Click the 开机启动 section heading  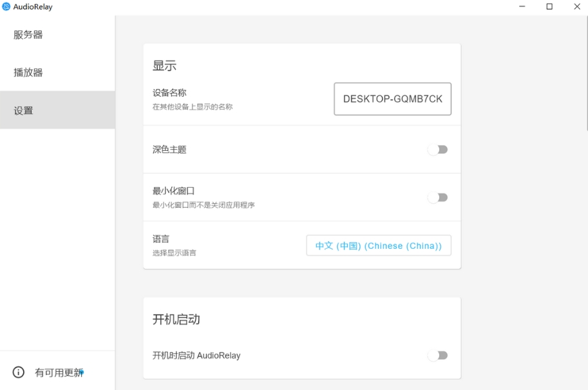point(176,320)
